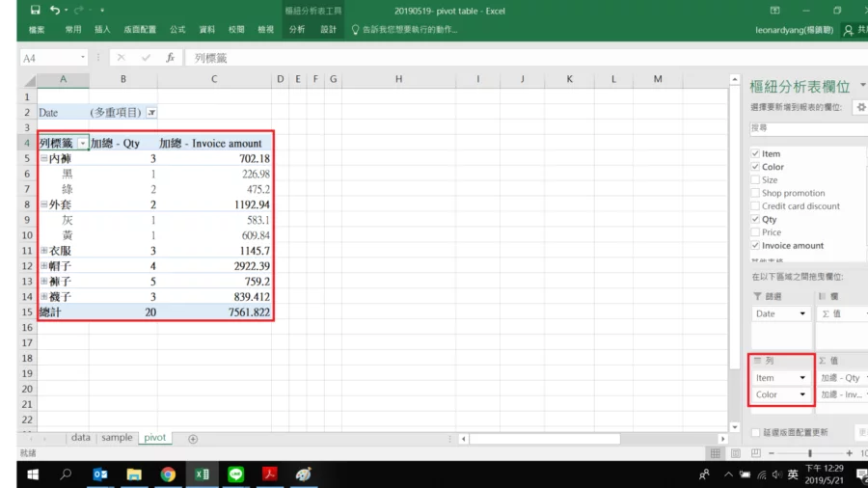Open Outlook from the taskbar
868x488 pixels.
[x=100, y=474]
